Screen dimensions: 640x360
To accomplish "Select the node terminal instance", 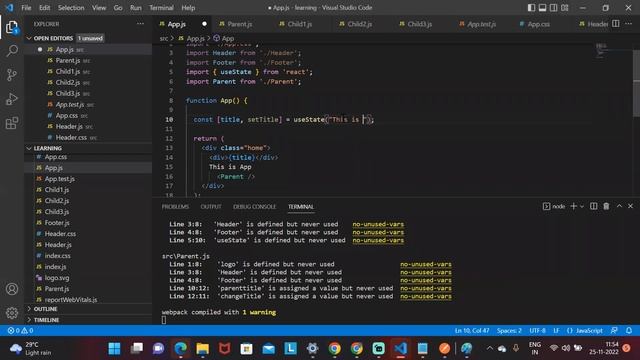I will tap(554, 207).
